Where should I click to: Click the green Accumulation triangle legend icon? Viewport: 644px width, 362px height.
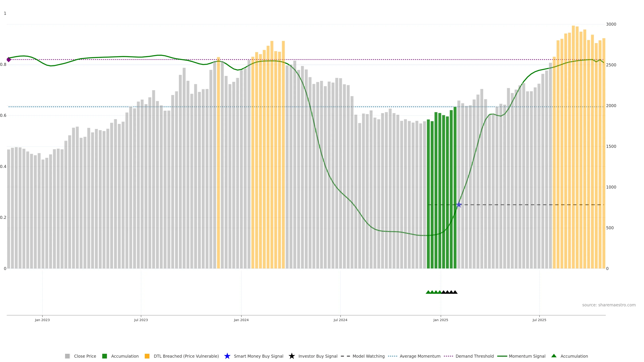pyautogui.click(x=554, y=356)
